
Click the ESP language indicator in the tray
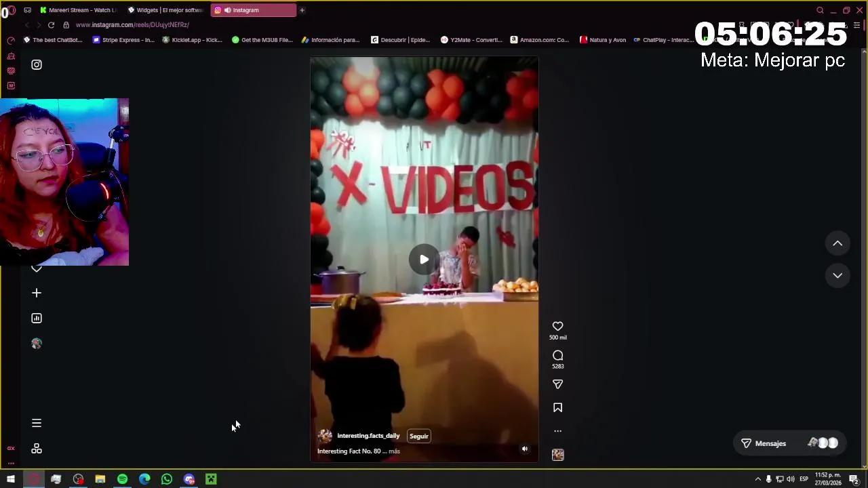(804, 479)
